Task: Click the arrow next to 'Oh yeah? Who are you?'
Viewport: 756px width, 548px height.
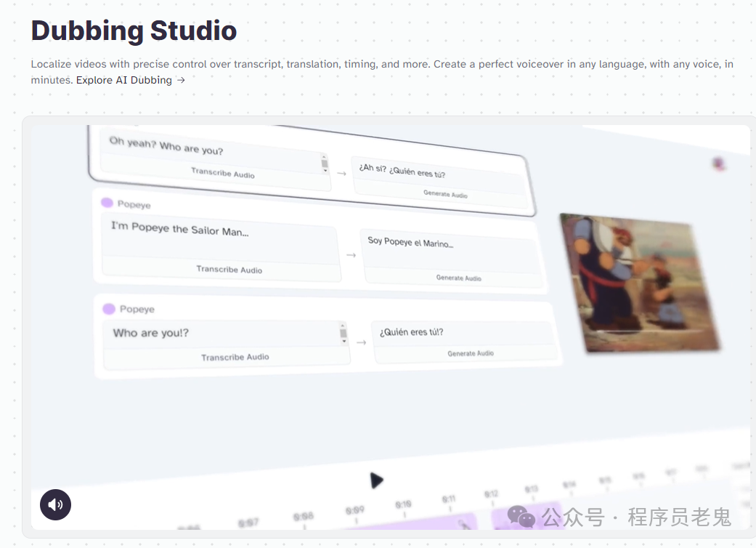Action: pos(341,173)
